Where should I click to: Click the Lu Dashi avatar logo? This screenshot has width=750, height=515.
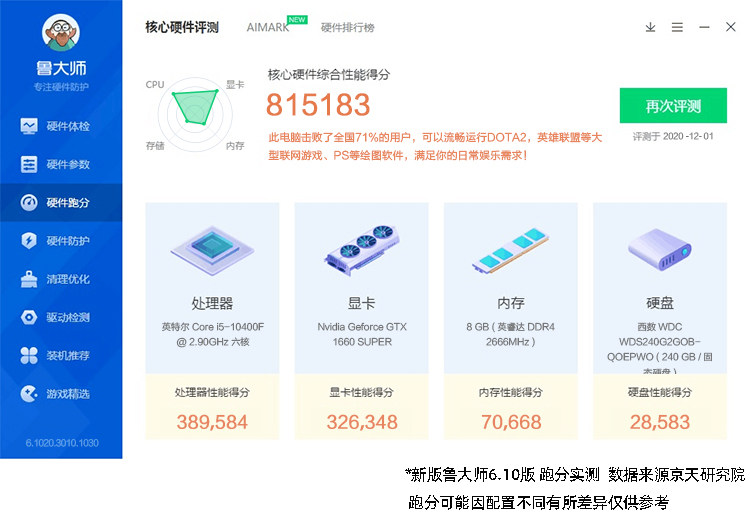[61, 33]
